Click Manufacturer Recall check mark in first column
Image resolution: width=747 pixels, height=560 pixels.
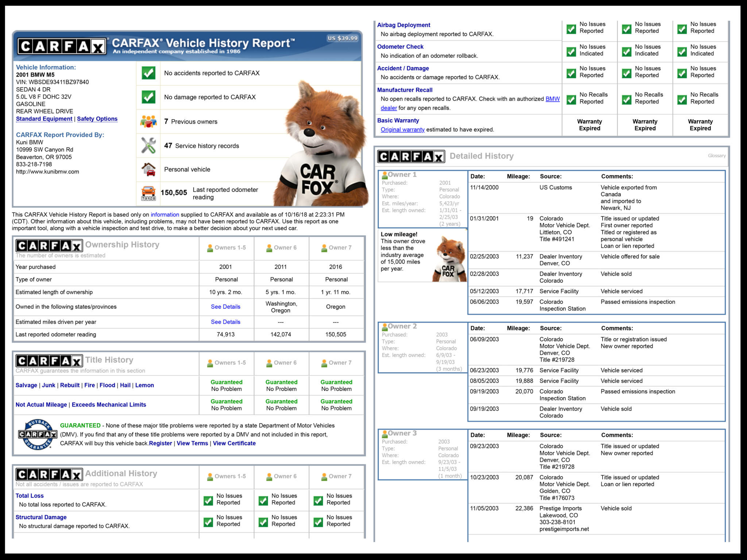[571, 100]
